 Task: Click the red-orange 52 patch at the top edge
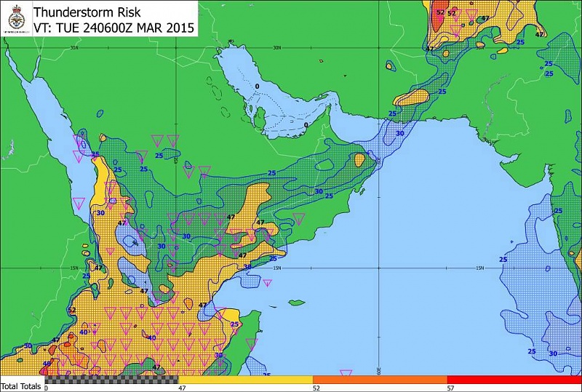click(x=439, y=15)
